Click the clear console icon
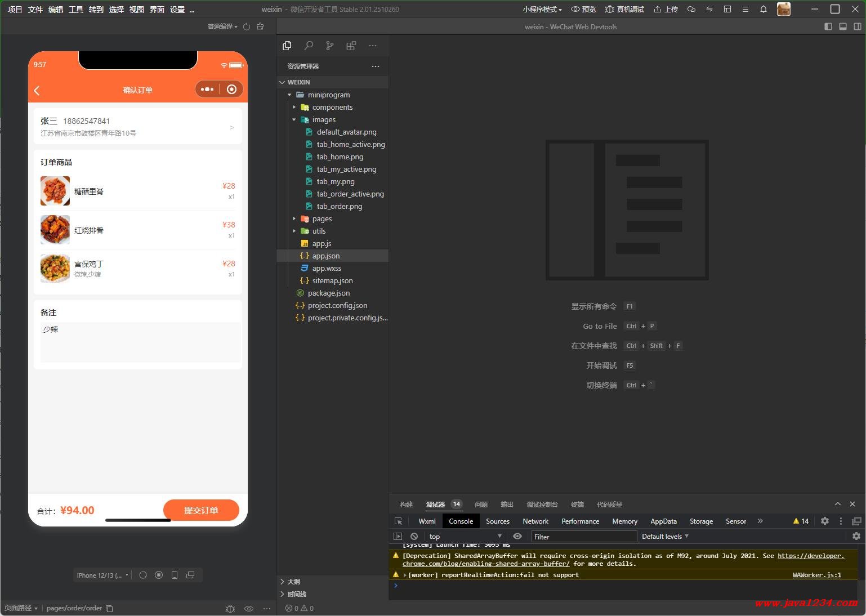Screen dimensions: 866x616 click(x=414, y=537)
